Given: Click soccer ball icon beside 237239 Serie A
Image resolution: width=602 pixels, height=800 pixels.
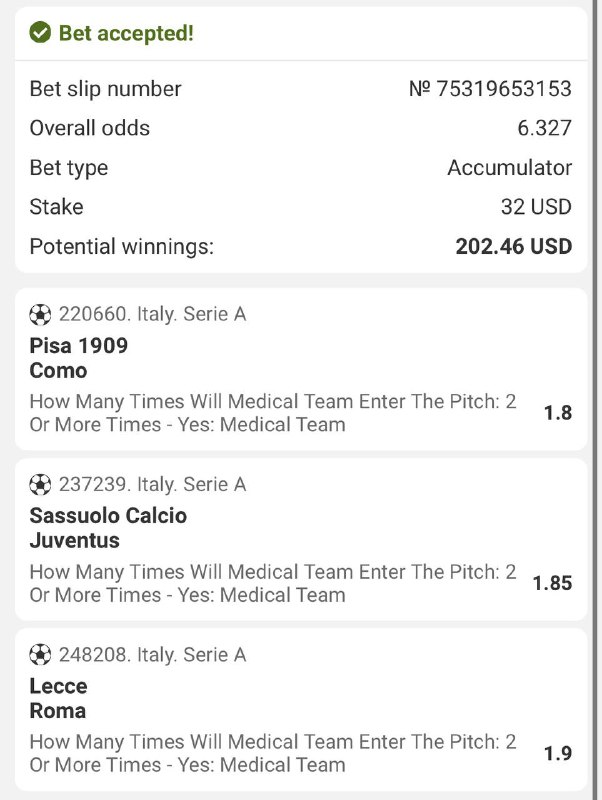Looking at the screenshot, I should pyautogui.click(x=40, y=484).
